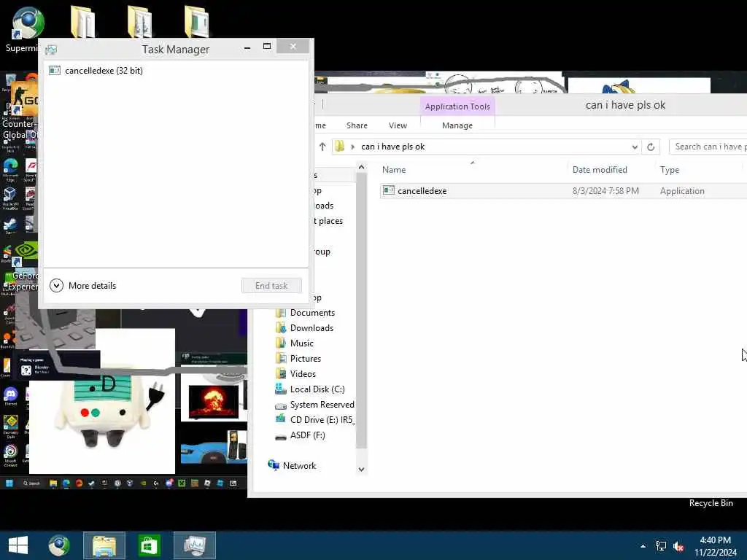Click Recent places in navigation pane
This screenshot has height=560, width=747.
329,221
